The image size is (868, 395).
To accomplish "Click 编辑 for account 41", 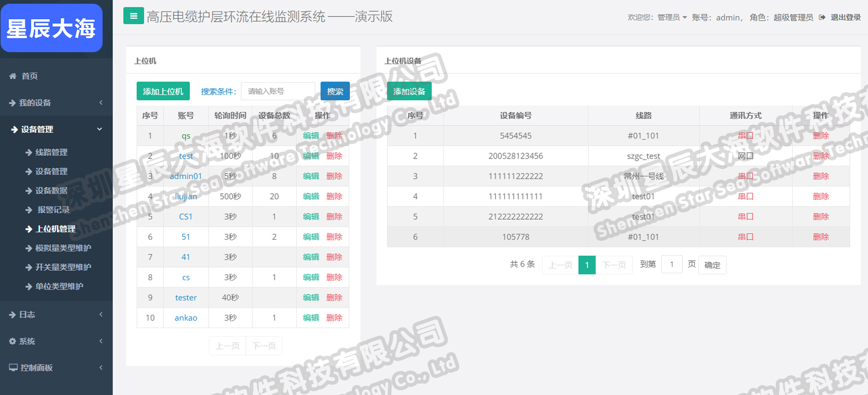I will (311, 257).
